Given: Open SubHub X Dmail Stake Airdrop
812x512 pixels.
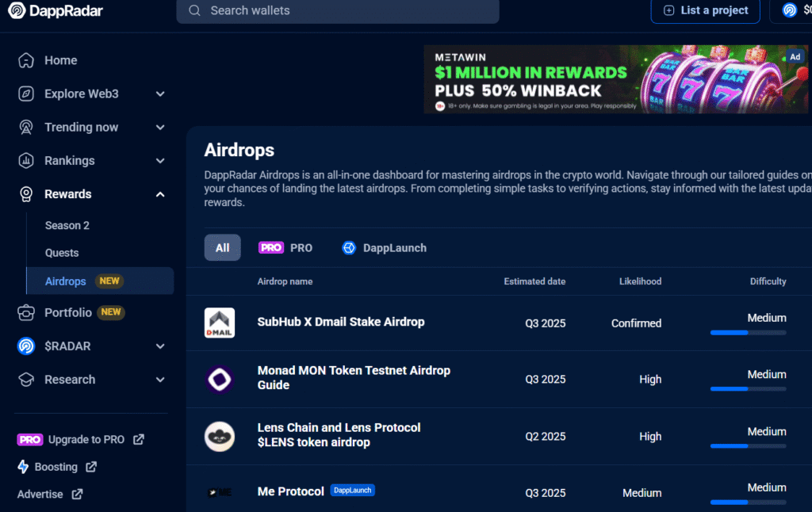Looking at the screenshot, I should [x=341, y=322].
